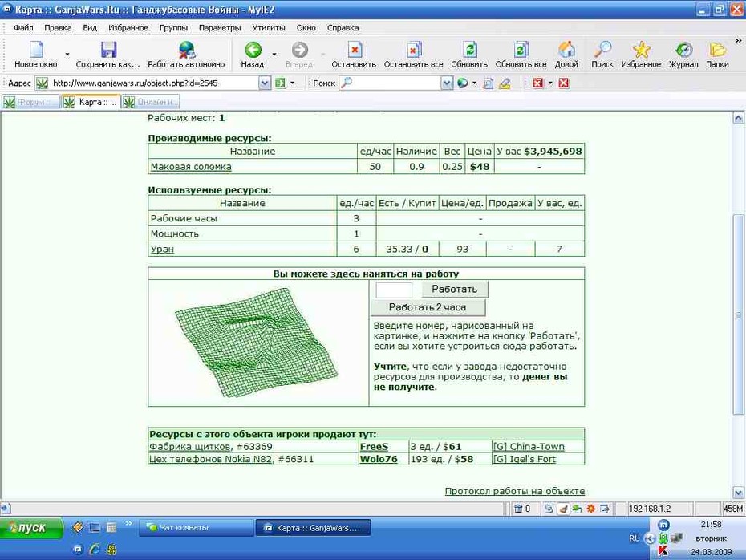The height and width of the screenshot is (560, 746).
Task: Click the Работать button
Action: [454, 290]
